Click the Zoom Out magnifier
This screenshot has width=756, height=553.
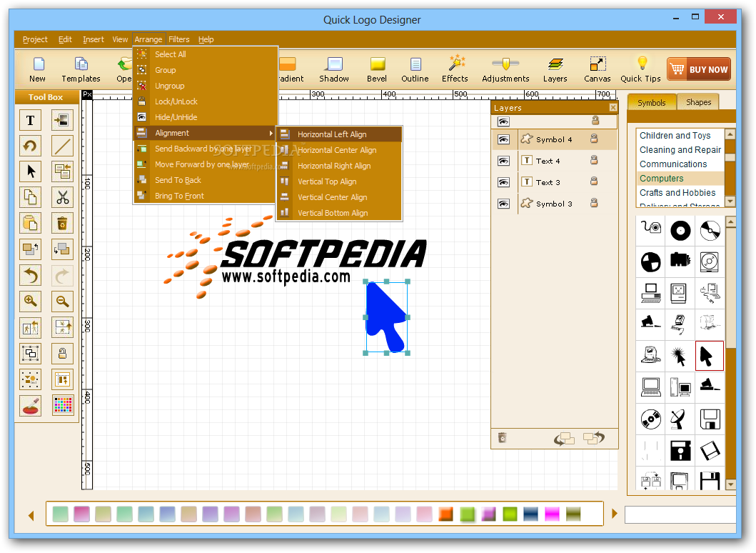(63, 302)
